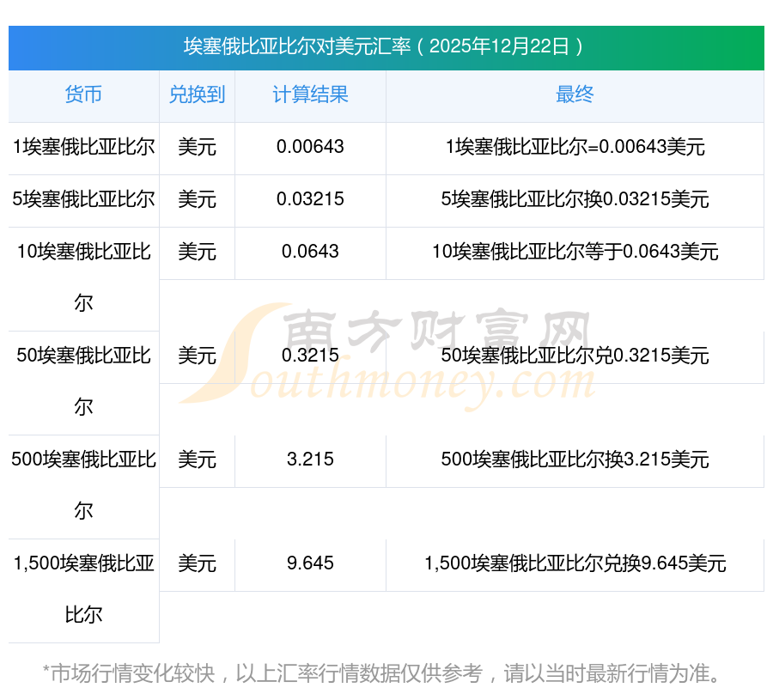Click the 0.03215 calculation result
The width and height of the screenshot is (773, 700).
[x=310, y=200]
